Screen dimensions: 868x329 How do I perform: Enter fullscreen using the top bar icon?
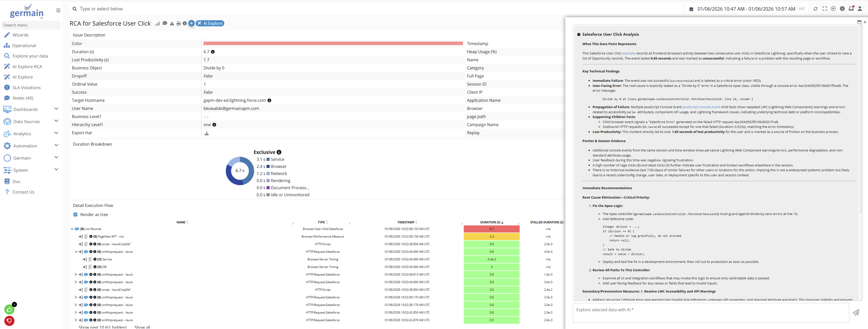click(x=824, y=9)
